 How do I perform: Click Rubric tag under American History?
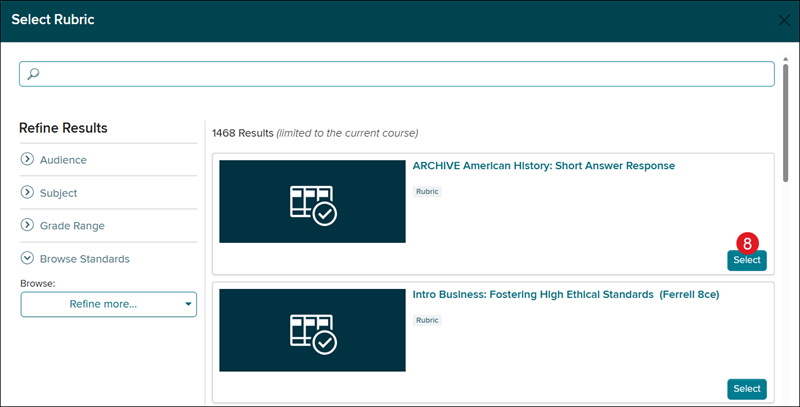click(x=427, y=191)
